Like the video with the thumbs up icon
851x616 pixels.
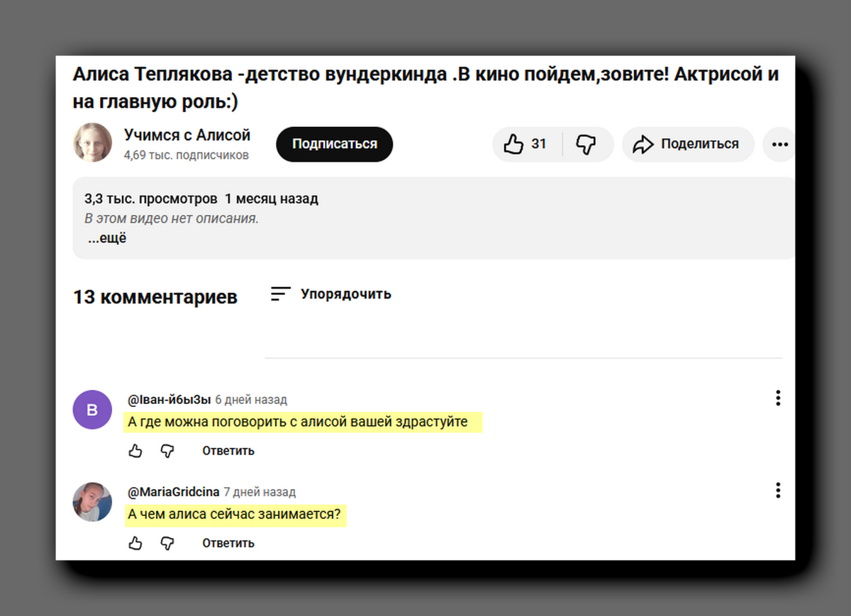[513, 144]
